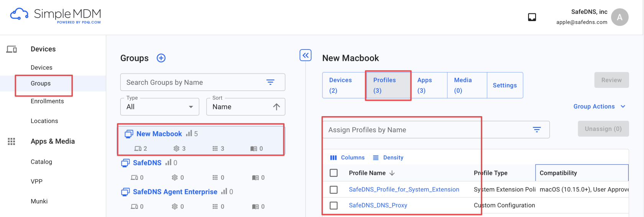Screen dimensions: 644x217
Task: Open Groups in the sidebar
Action: [x=41, y=83]
